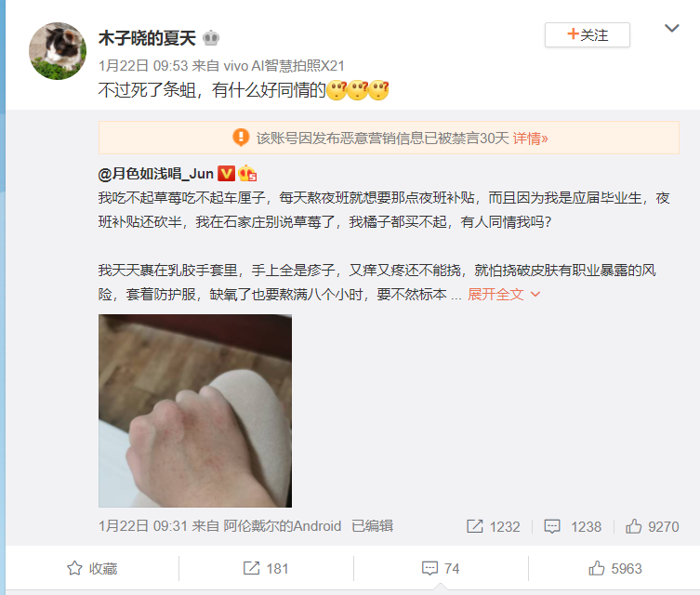Open the original post comments 1238
This screenshot has height=595, width=700.
click(x=573, y=527)
